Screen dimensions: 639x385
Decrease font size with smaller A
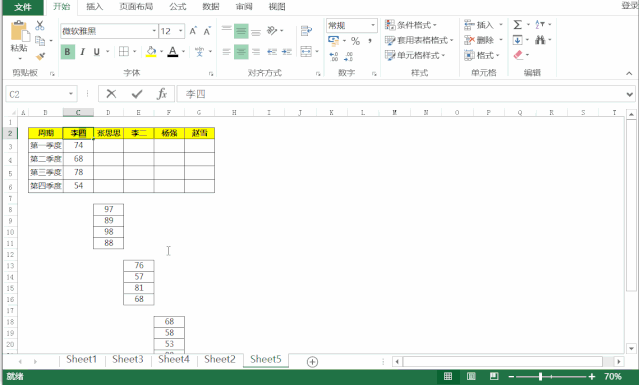click(x=207, y=31)
